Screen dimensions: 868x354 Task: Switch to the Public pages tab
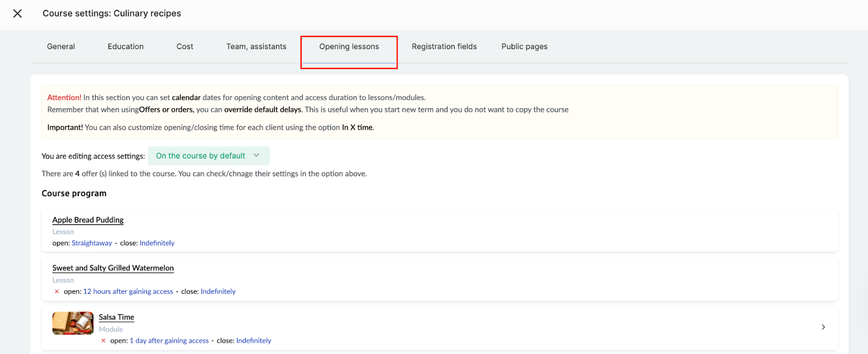[524, 47]
